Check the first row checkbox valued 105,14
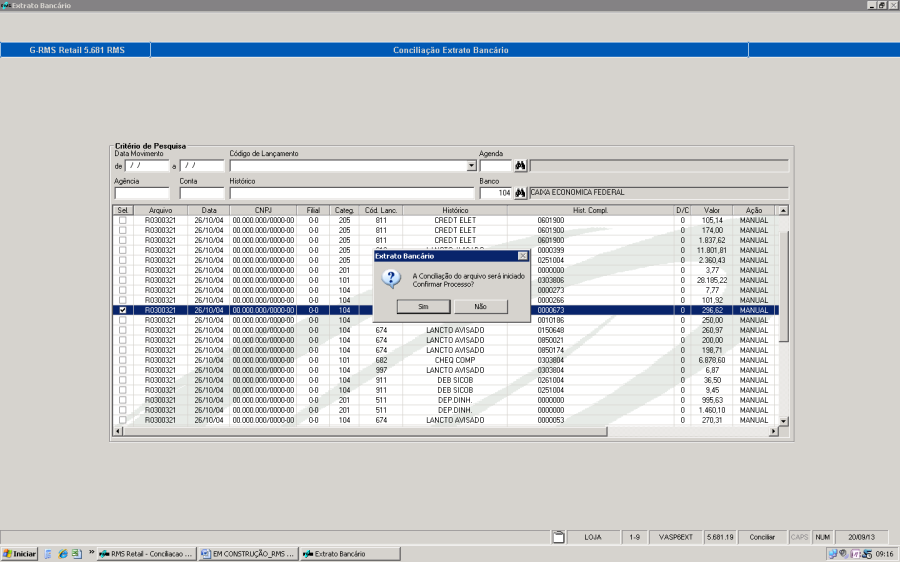The height and width of the screenshot is (562, 900). 123,220
